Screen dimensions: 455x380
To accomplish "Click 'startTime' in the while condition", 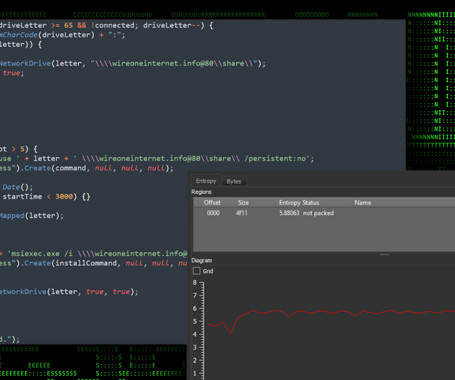I will pyautogui.click(x=22, y=197).
